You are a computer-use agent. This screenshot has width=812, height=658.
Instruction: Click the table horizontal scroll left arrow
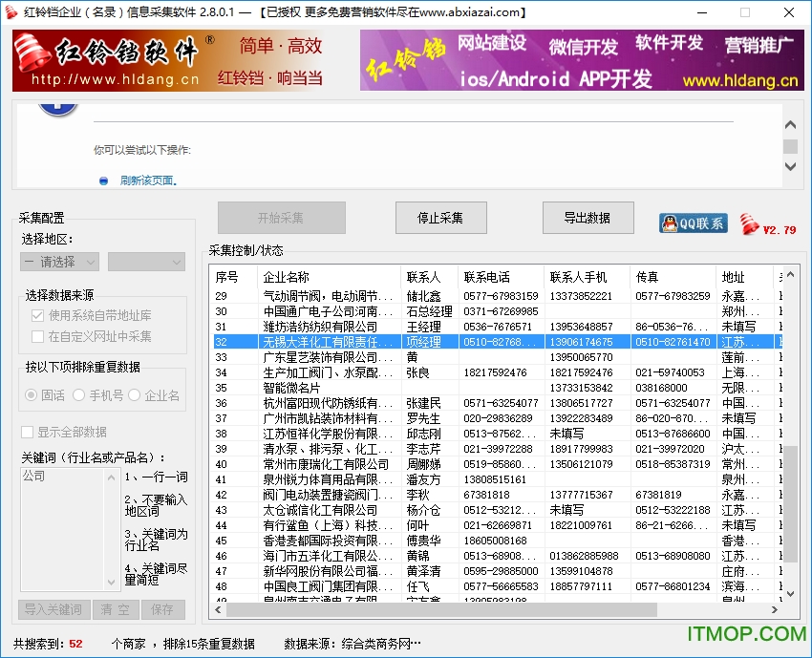tap(218, 610)
